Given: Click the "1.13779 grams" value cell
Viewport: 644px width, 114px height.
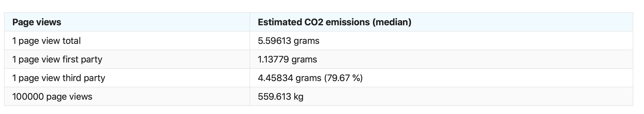Looking at the screenshot, I should (287, 59).
